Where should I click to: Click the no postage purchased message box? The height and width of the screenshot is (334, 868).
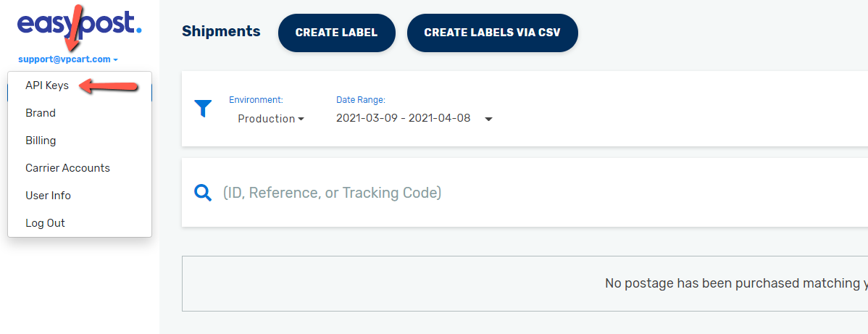[x=525, y=283]
